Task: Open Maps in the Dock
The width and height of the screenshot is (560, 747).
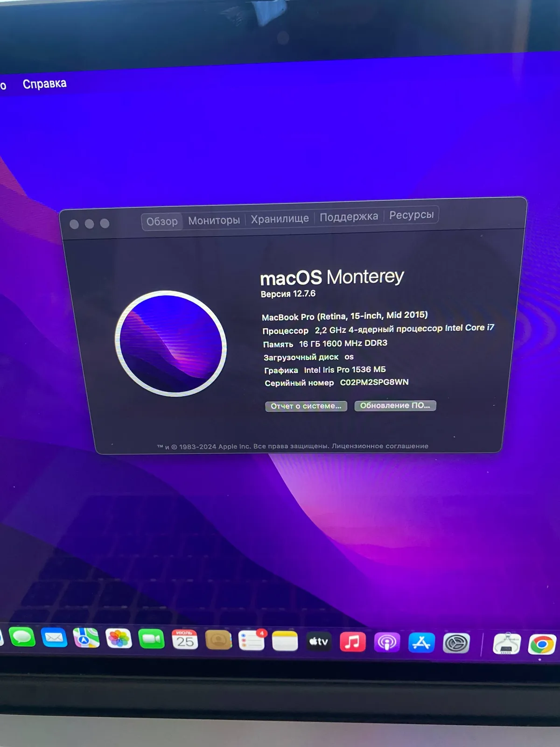Action: coord(86,638)
